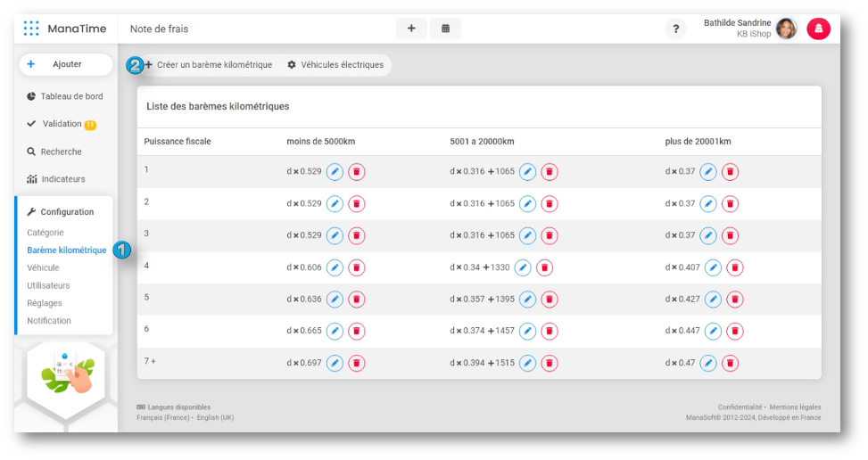868x460 pixels.
Task: Delete the d×0.37 formula in row 3
Action: point(730,235)
